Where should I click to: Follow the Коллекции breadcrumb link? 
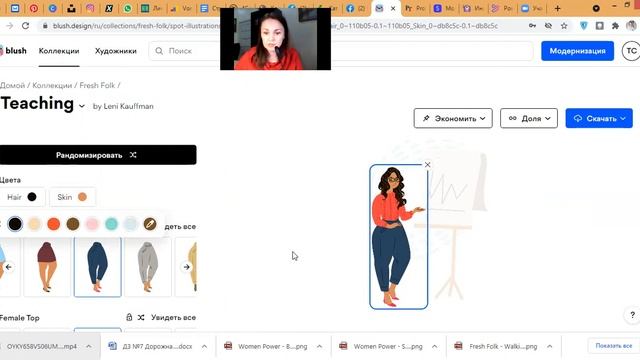52,85
